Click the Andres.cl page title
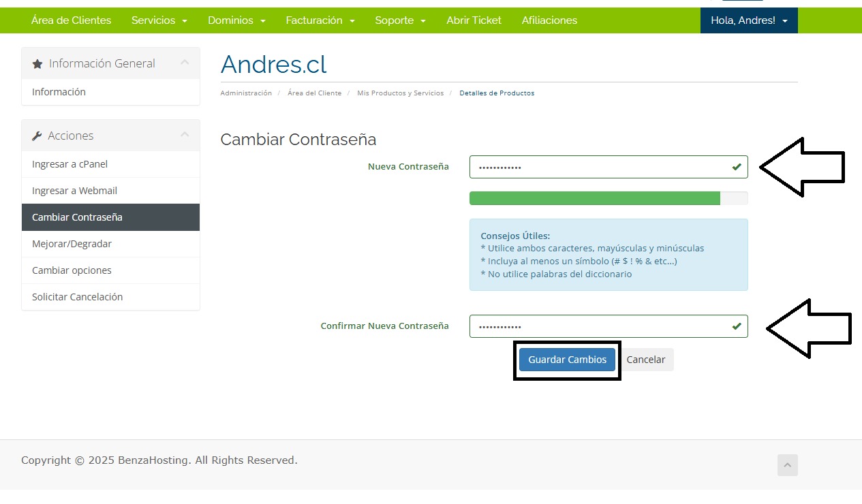 click(273, 65)
